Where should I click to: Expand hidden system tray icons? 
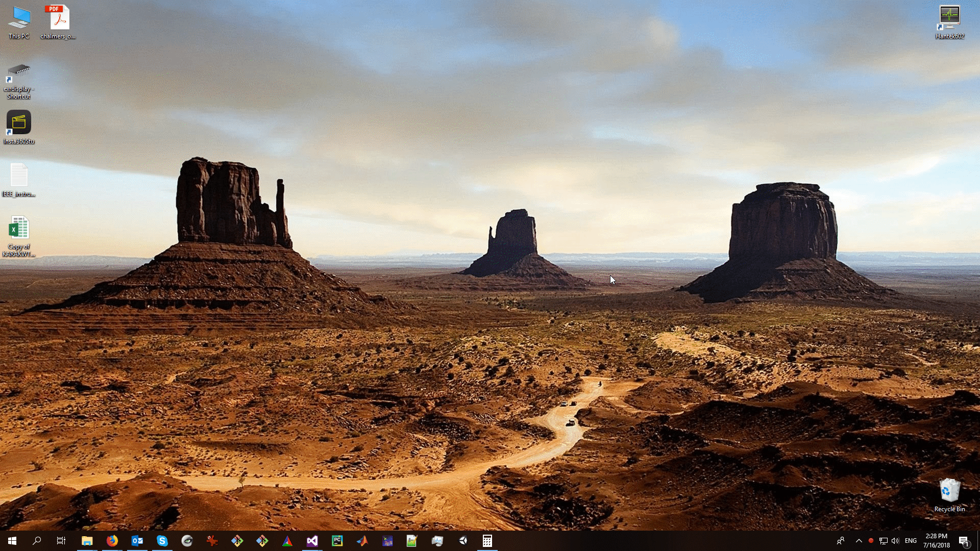859,541
